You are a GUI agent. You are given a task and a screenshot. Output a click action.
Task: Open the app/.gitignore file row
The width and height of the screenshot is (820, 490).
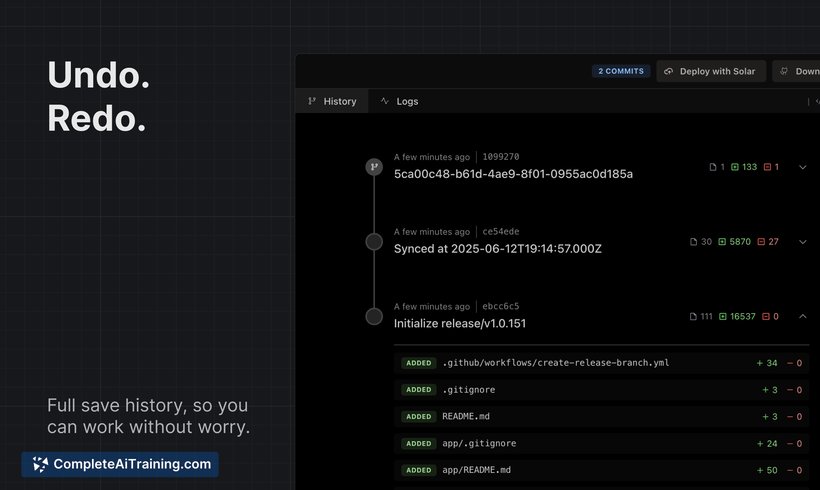[x=601, y=443]
